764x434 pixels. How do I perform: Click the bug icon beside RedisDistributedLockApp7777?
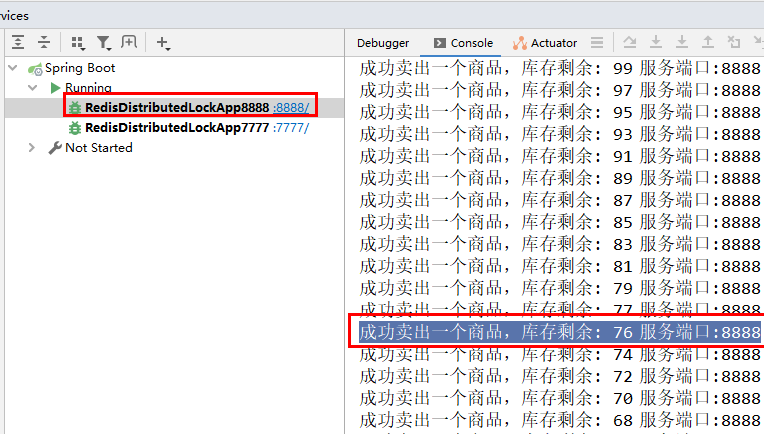point(75,128)
